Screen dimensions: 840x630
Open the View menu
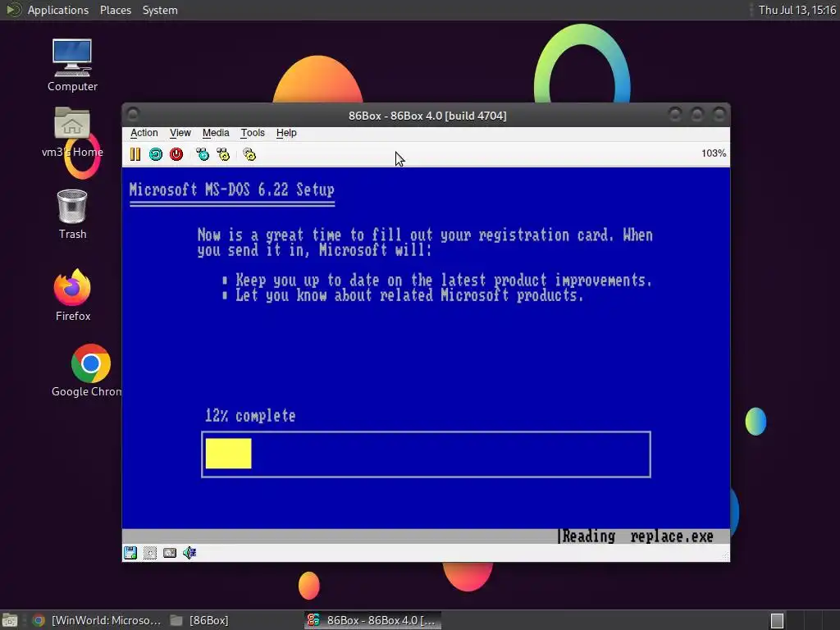tap(180, 133)
